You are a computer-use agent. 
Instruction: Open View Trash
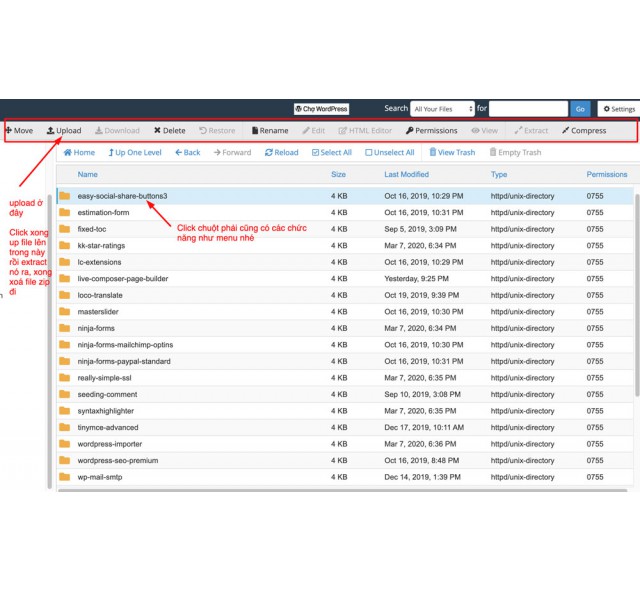(452, 153)
